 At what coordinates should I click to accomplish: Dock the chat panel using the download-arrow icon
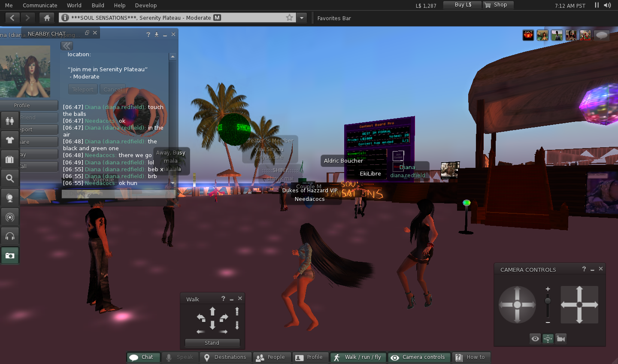[x=157, y=34]
